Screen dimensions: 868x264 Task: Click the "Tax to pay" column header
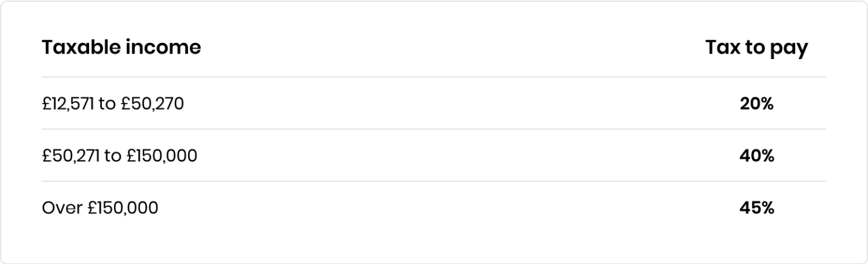click(x=756, y=48)
